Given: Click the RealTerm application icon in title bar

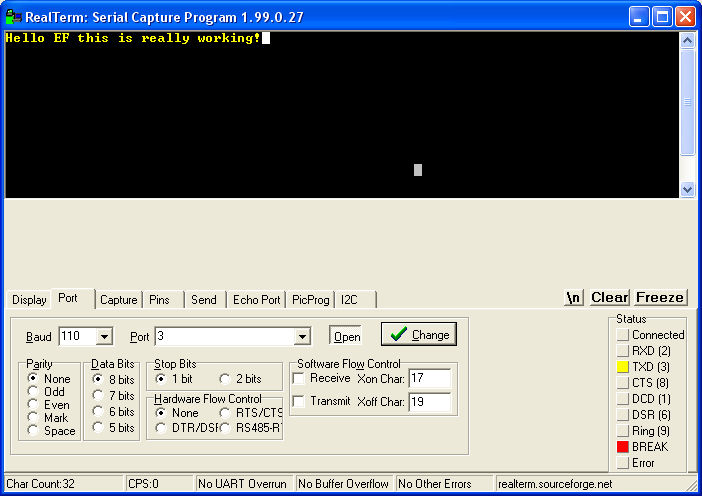Looking at the screenshot, I should coord(13,17).
